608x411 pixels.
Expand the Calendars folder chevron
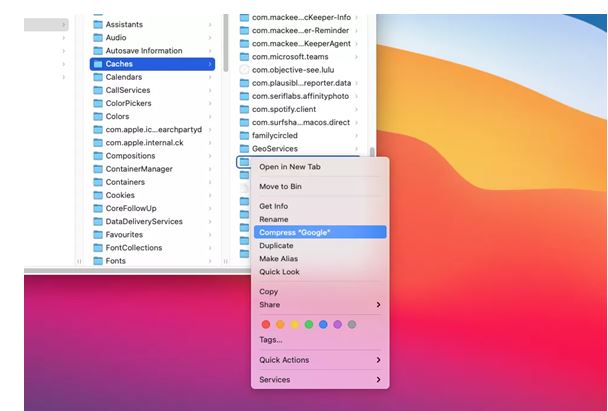click(210, 77)
